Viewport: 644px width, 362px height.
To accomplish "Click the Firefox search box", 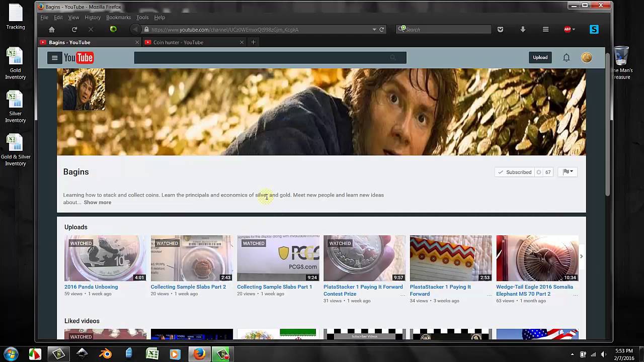I will pyautogui.click(x=444, y=30).
